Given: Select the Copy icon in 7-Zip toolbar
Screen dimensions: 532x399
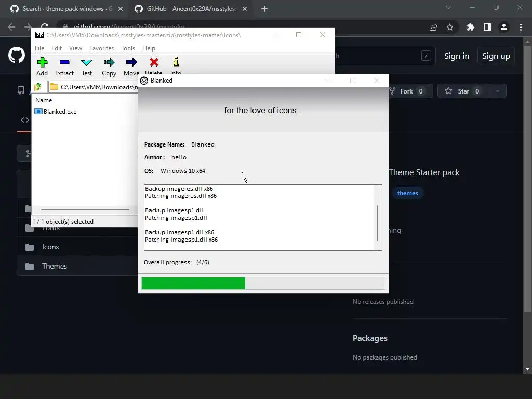Looking at the screenshot, I should (x=109, y=66).
